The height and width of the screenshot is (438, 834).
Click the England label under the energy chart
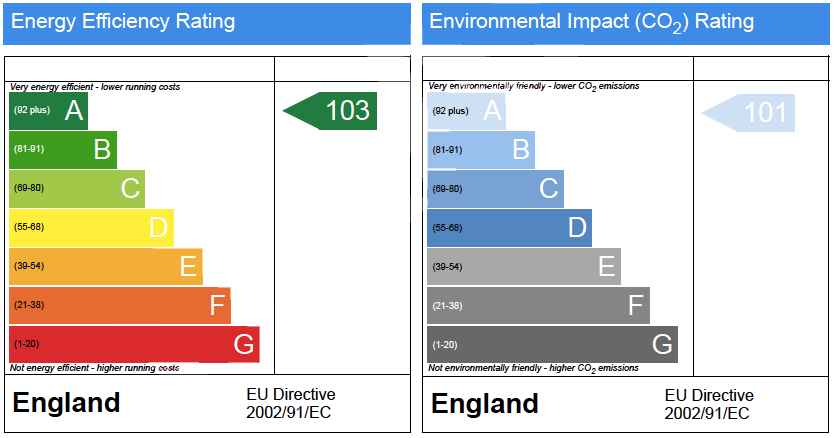66,402
